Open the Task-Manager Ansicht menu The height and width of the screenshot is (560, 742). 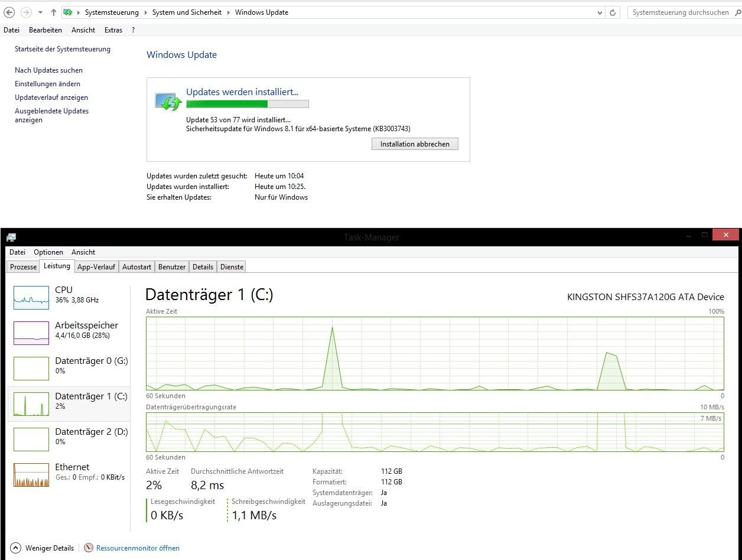(x=83, y=252)
